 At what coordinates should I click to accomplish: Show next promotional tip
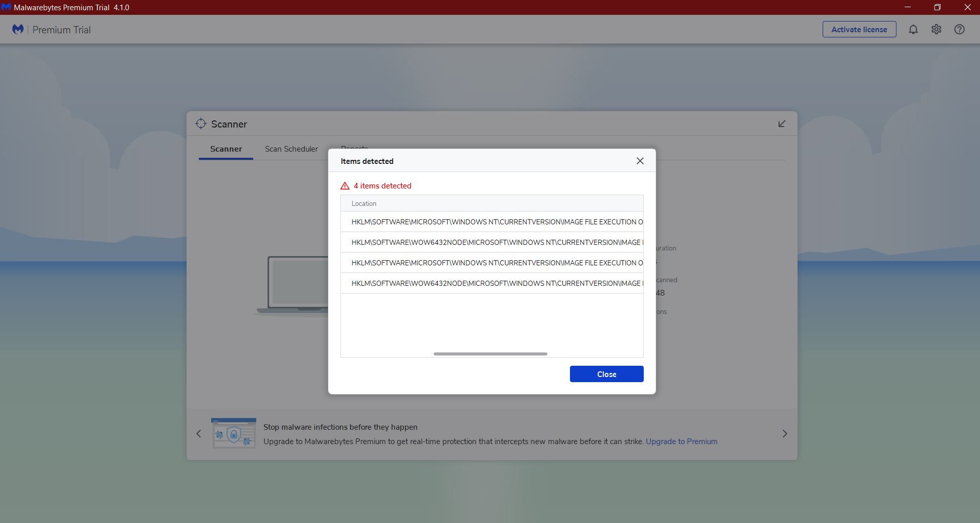click(x=785, y=434)
